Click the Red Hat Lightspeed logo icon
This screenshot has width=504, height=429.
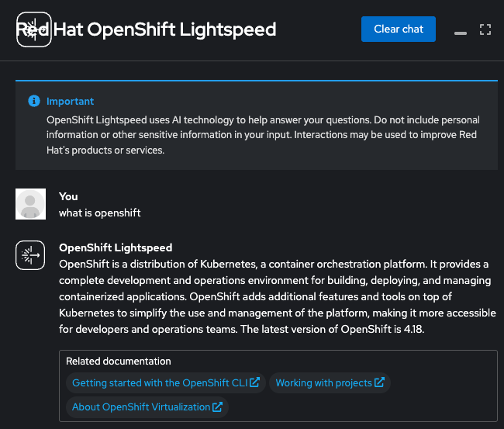(33, 29)
